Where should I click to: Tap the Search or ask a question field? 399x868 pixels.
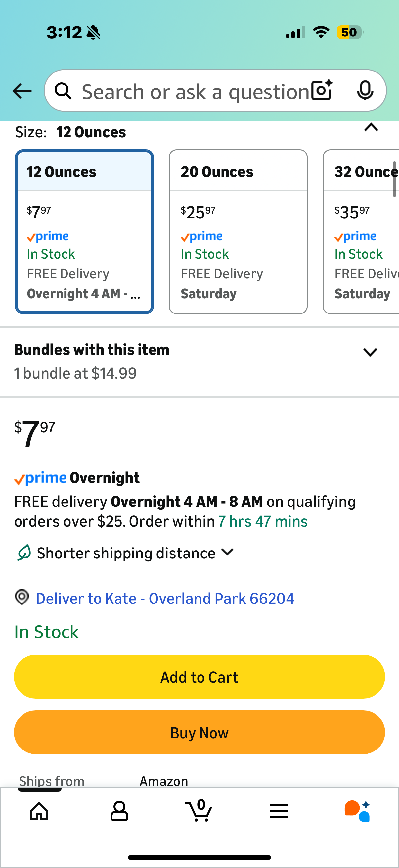click(195, 92)
